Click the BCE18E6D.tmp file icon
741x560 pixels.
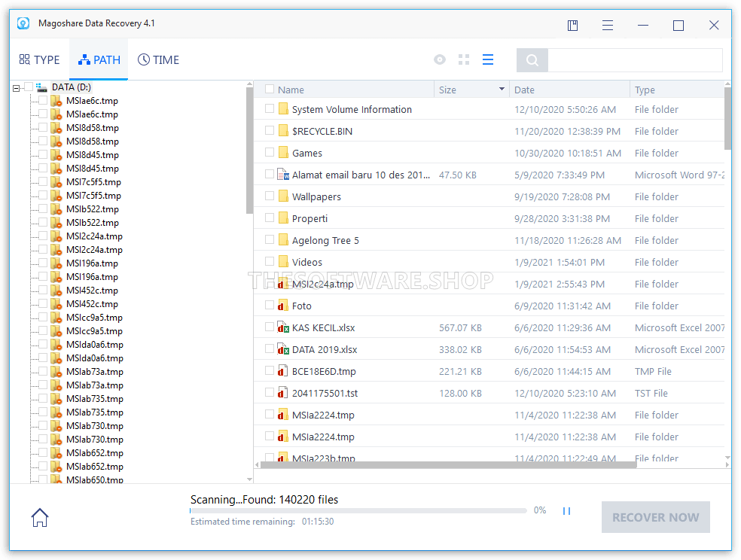point(283,371)
